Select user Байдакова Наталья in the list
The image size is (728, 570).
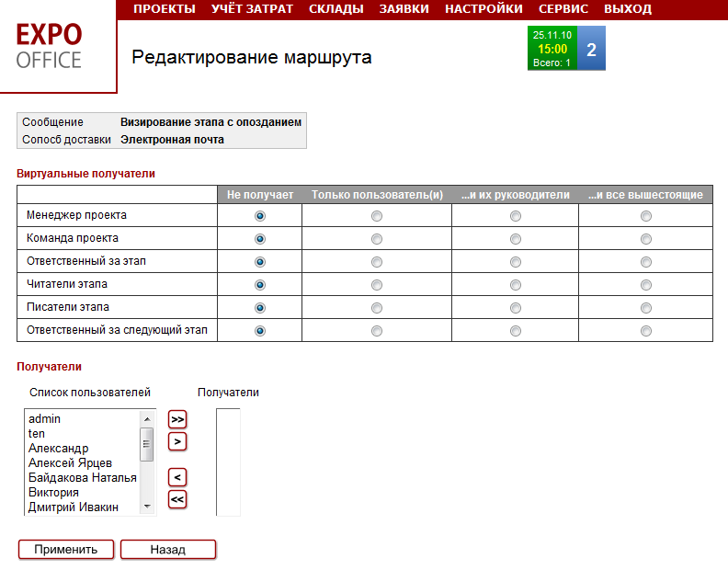pyautogui.click(x=82, y=478)
